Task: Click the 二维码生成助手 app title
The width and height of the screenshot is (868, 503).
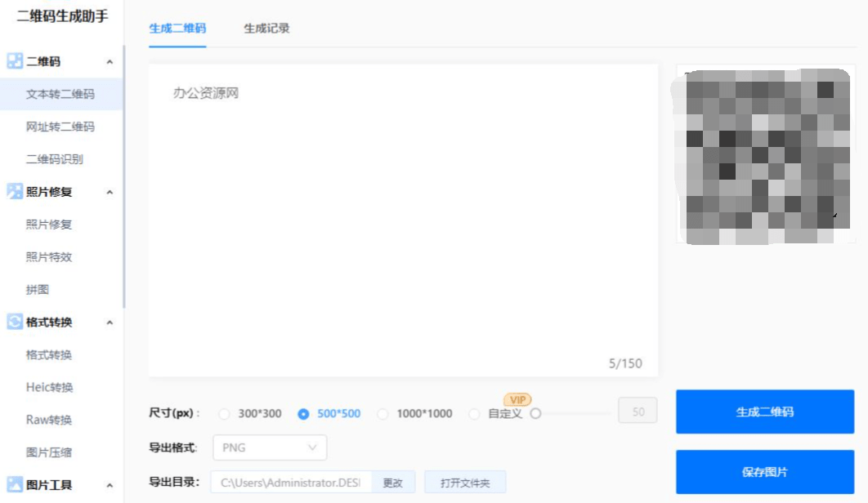Action: point(62,16)
